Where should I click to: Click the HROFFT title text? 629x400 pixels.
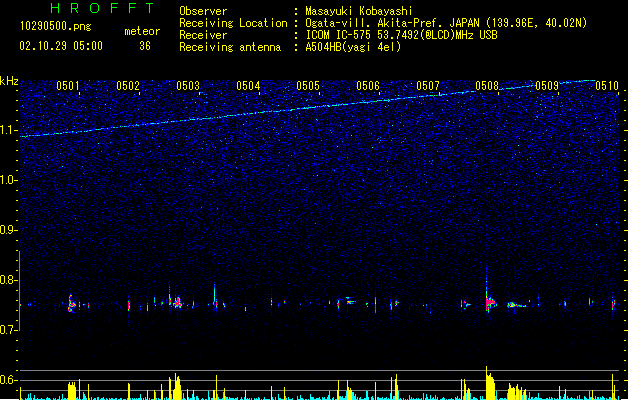[x=102, y=8]
